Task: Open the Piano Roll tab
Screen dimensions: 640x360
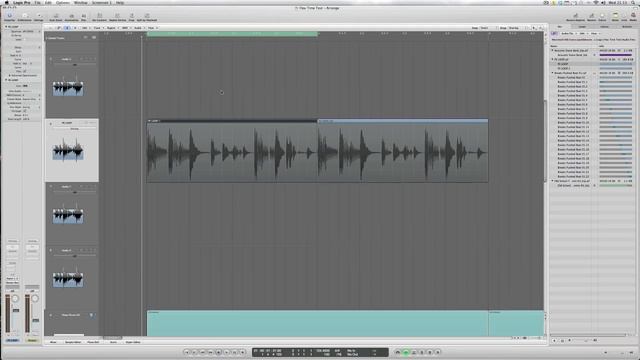Action: [x=93, y=342]
